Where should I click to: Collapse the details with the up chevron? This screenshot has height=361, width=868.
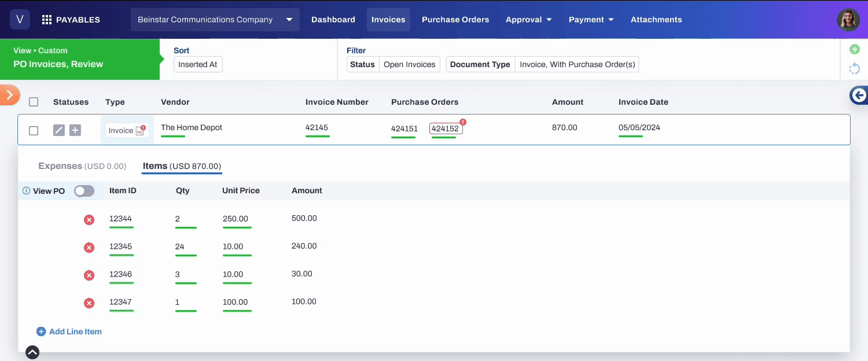tap(32, 352)
